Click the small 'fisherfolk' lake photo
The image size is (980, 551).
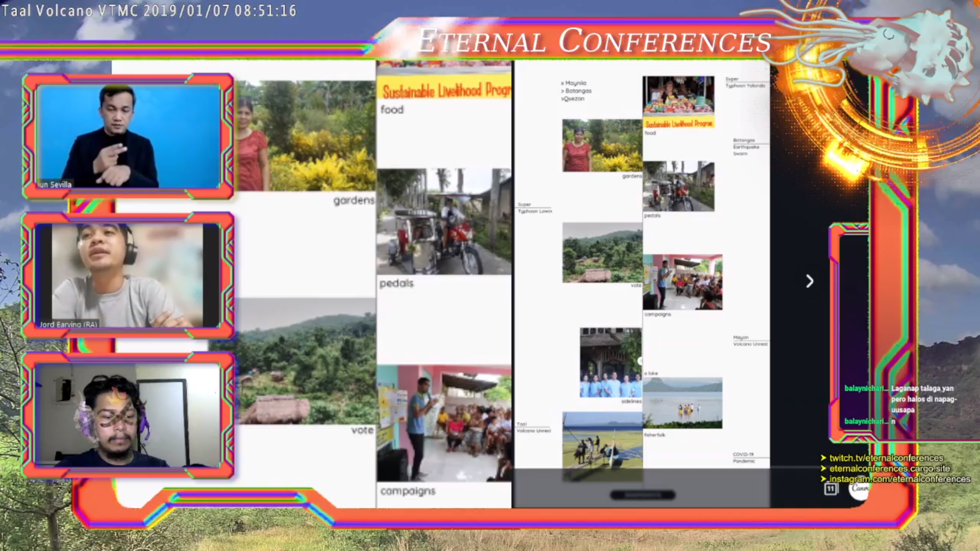click(x=682, y=403)
